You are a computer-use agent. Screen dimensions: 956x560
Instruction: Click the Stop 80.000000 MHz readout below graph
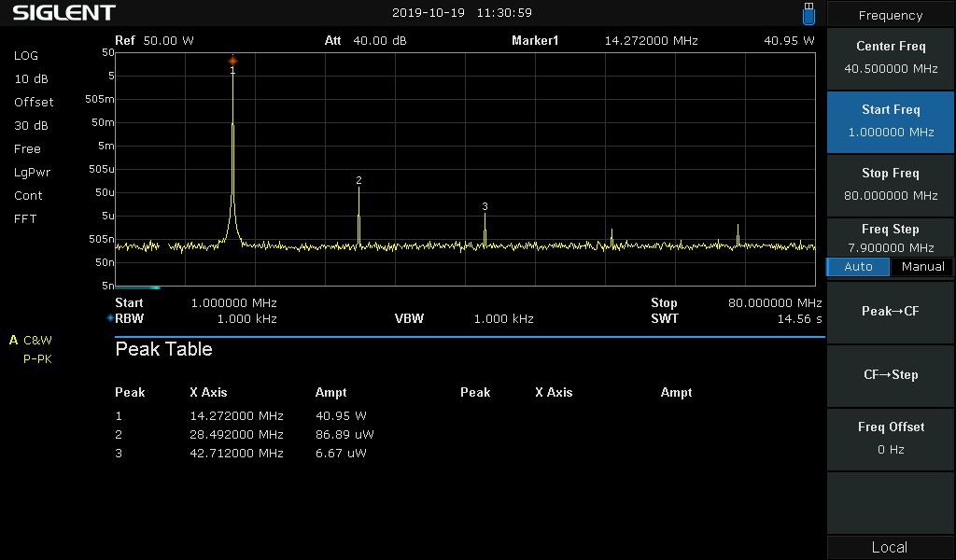pos(736,302)
